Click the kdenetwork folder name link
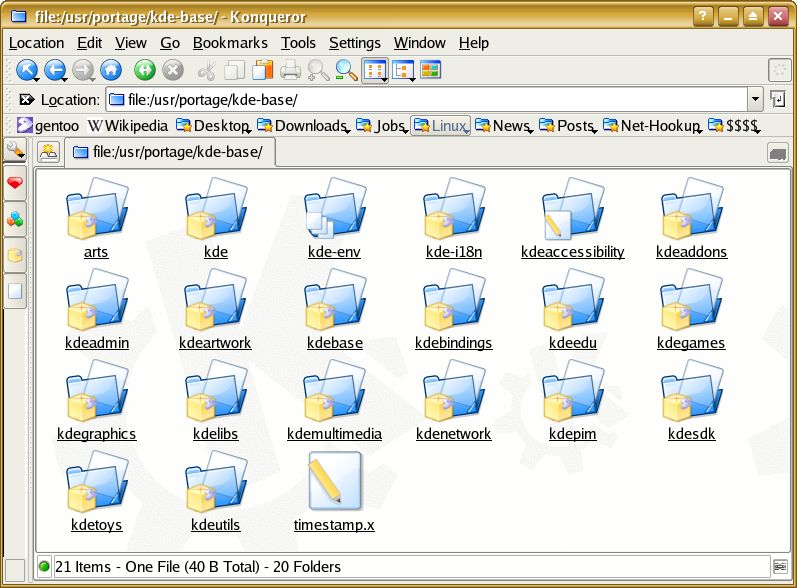Viewport: 797px width, 588px height. coord(453,434)
